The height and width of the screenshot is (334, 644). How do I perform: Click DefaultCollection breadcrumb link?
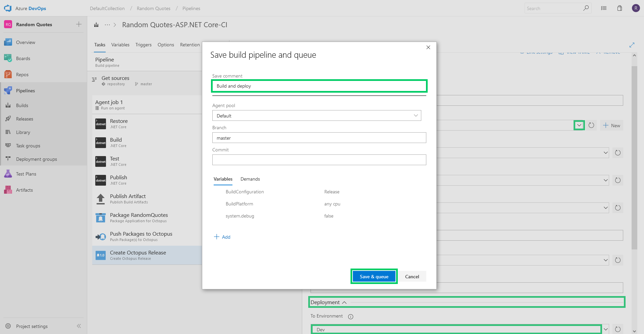(107, 8)
